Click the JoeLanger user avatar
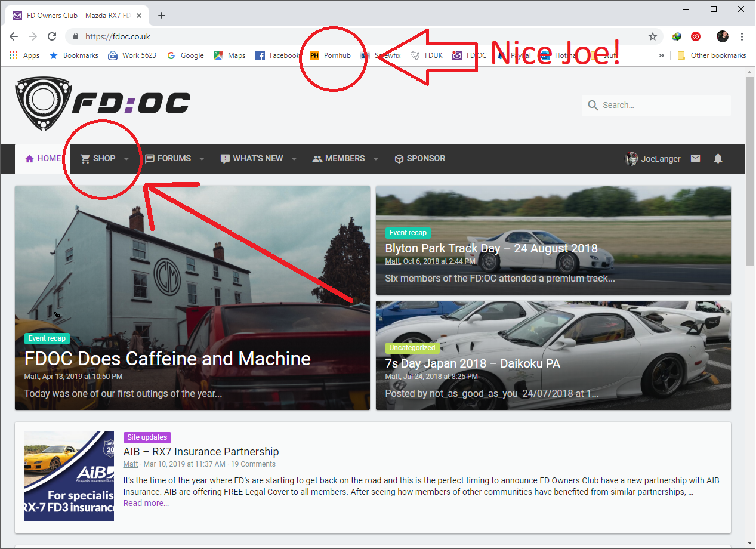Screen dimensions: 756x549 pos(631,159)
